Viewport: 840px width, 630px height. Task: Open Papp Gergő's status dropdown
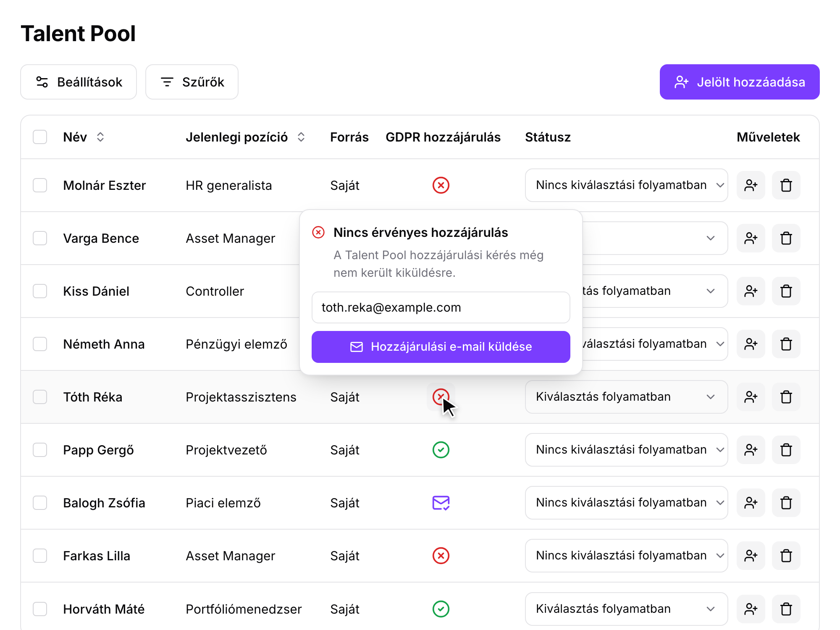coord(626,450)
